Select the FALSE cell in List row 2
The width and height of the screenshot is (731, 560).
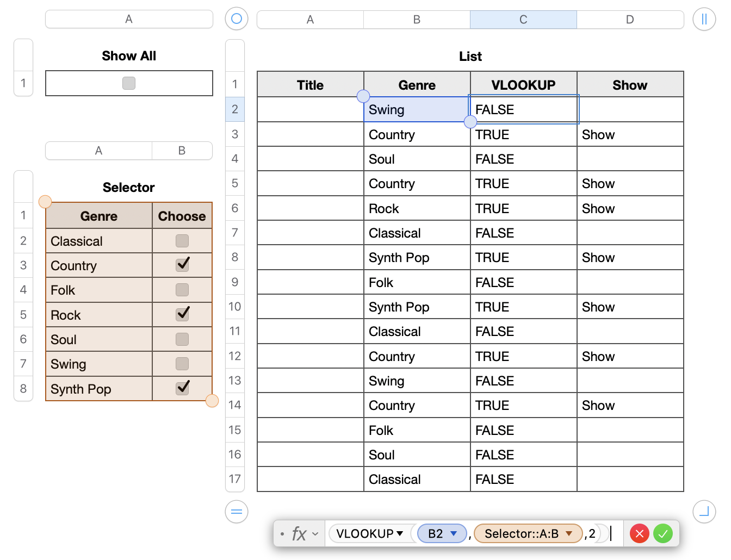pos(523,109)
